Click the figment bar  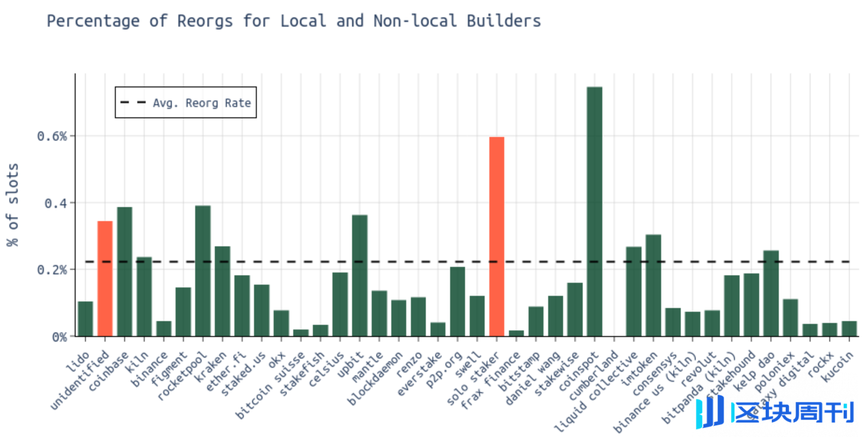183,312
